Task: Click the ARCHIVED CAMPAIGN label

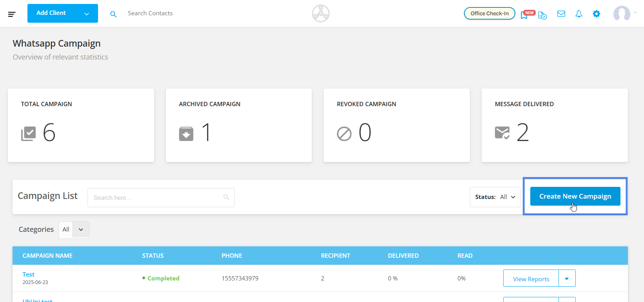Action: point(210,104)
